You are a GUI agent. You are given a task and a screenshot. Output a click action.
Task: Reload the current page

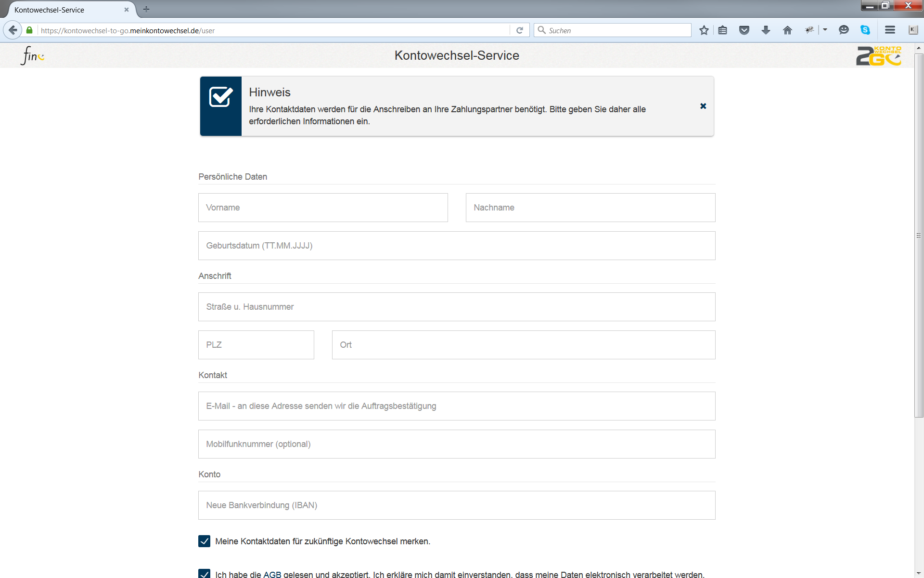pos(520,30)
